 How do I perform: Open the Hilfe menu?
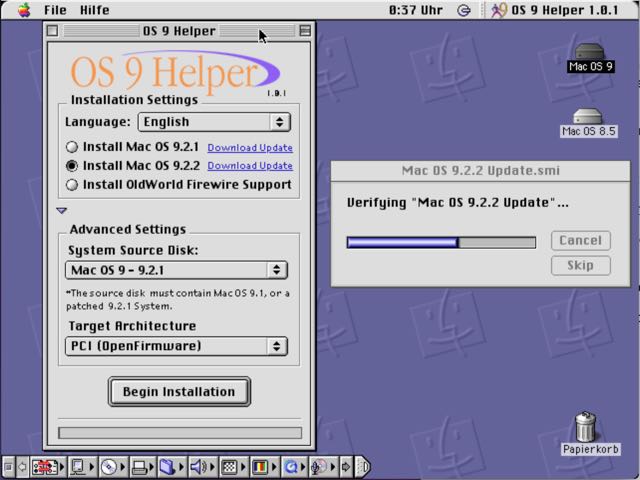pyautogui.click(x=95, y=10)
